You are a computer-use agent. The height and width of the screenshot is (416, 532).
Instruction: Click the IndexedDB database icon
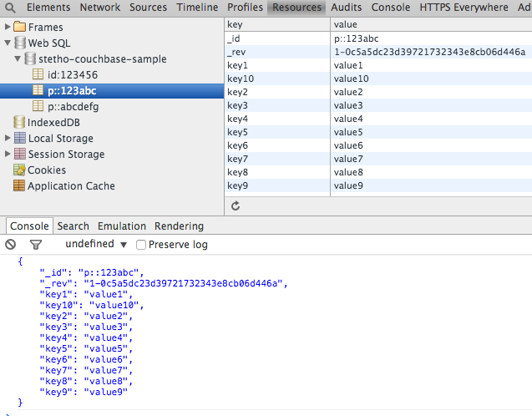click(19, 122)
